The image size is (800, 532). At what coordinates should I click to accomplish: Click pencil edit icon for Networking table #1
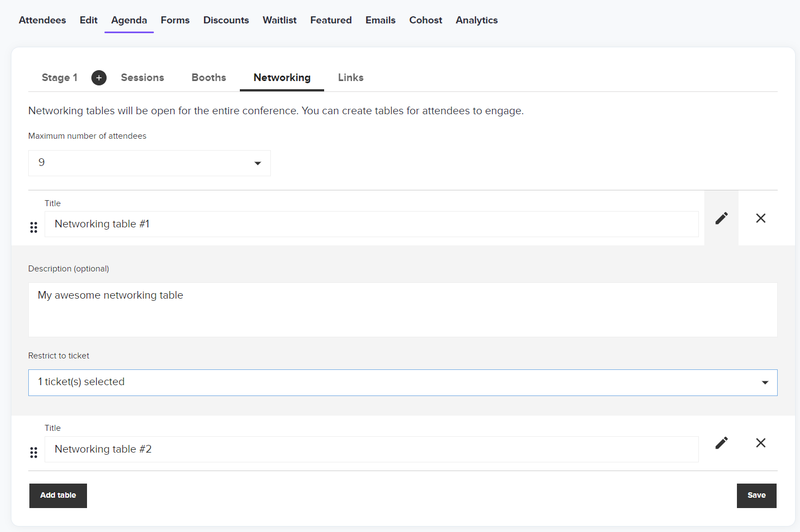pyautogui.click(x=721, y=218)
